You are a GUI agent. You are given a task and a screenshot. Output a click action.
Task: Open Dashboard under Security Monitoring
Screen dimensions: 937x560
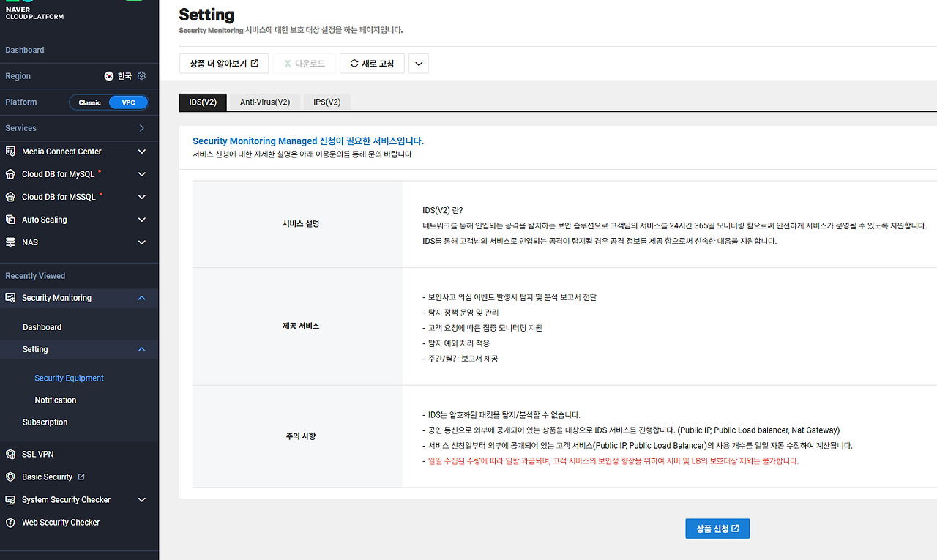(42, 327)
